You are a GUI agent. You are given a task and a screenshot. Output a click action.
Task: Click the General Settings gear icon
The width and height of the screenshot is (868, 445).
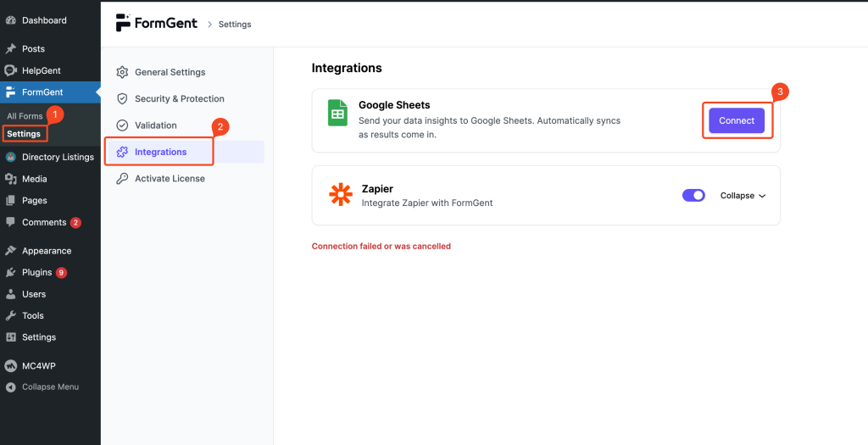click(x=122, y=73)
